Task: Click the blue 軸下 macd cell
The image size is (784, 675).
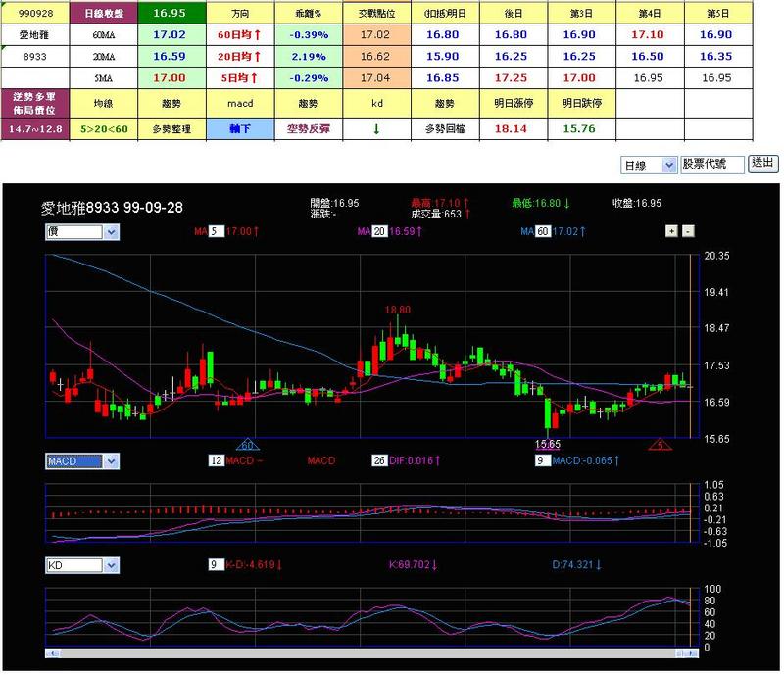Action: coord(239,127)
